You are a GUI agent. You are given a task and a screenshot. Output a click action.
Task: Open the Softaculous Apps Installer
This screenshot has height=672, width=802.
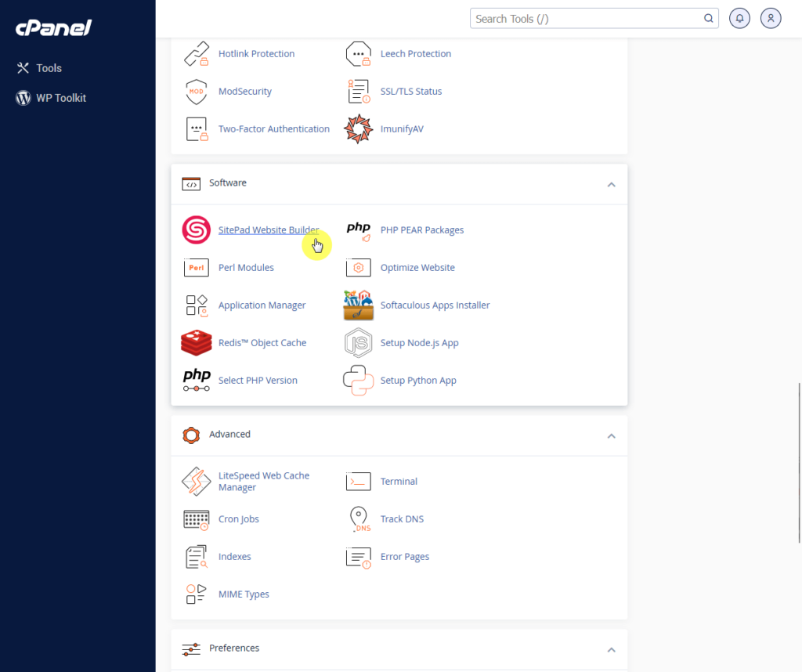[x=435, y=305]
